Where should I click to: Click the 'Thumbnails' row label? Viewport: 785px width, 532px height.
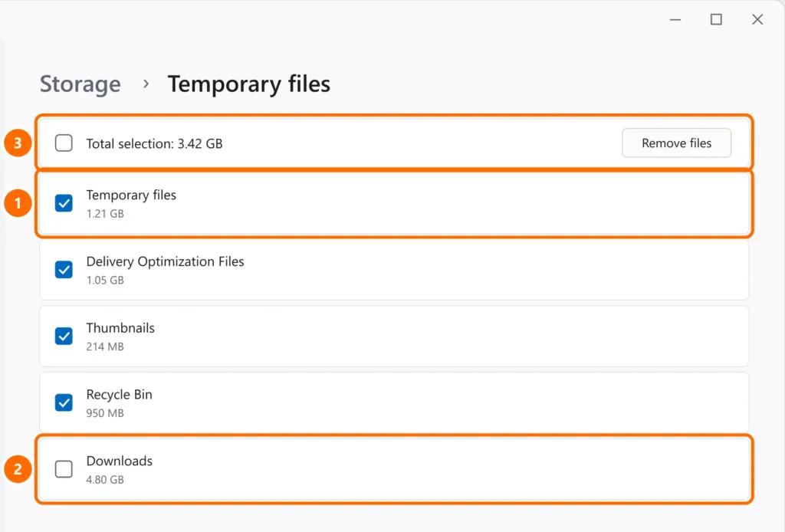click(x=120, y=328)
